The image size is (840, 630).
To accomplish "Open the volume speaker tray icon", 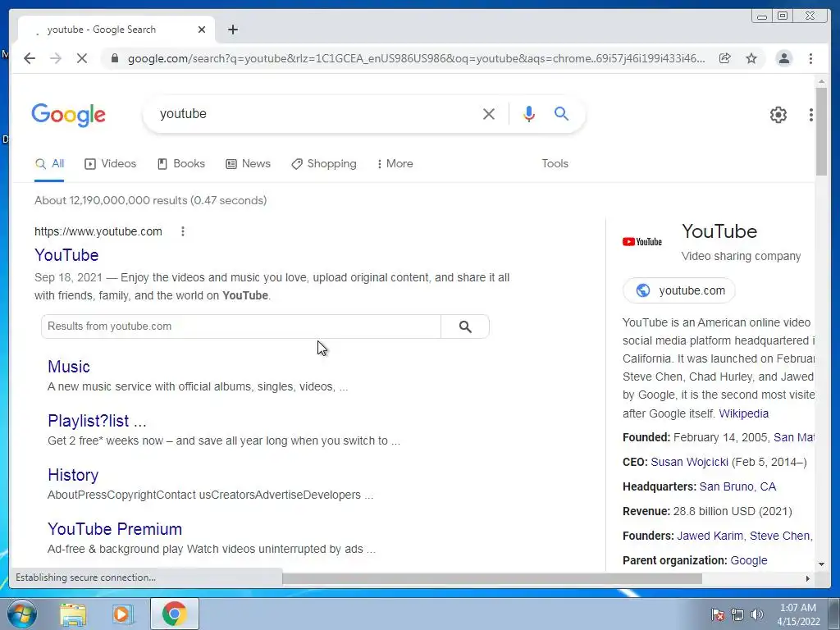I will click(x=757, y=614).
